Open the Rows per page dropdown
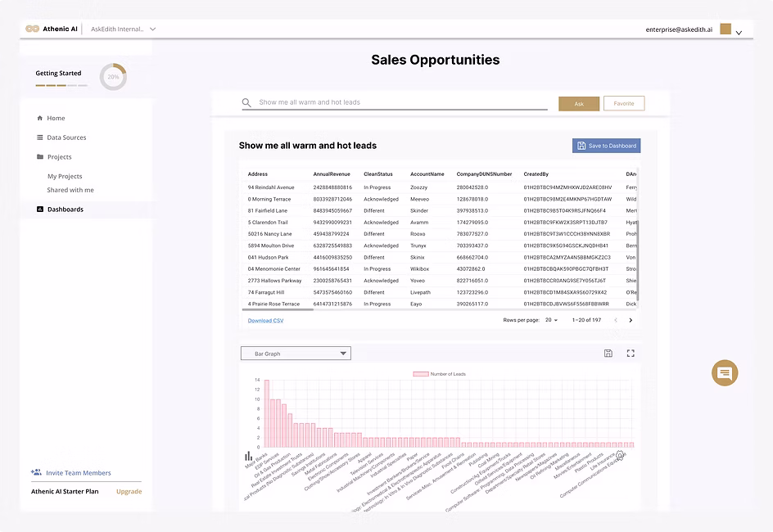 tap(554, 321)
